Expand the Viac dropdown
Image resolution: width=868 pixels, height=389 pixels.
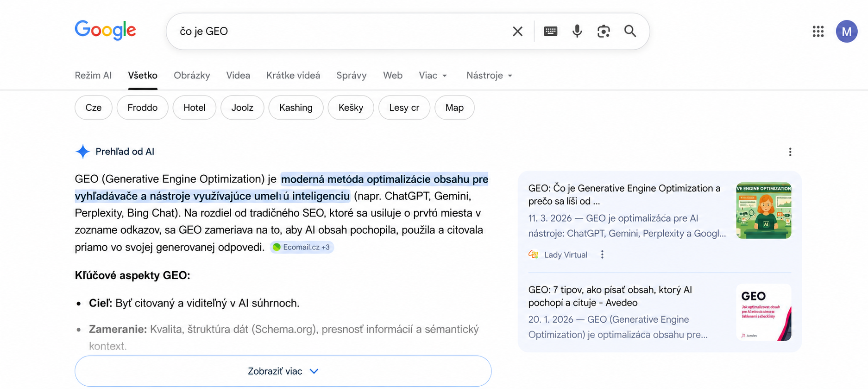click(433, 75)
